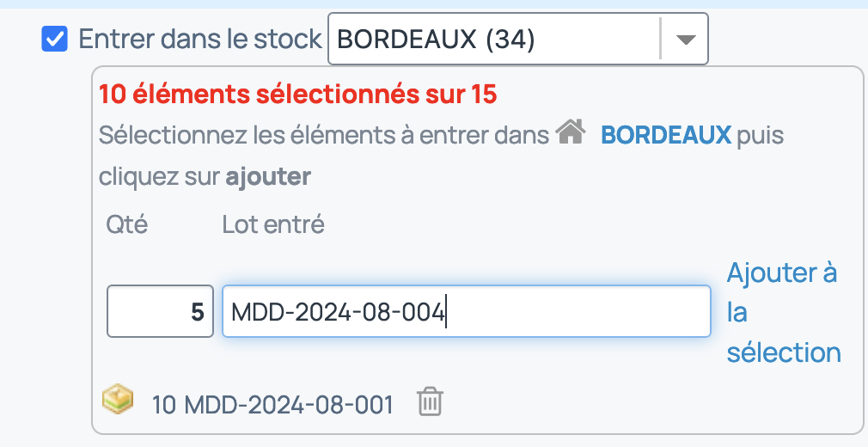Click the Lot entré column label
This screenshot has width=868, height=447.
click(273, 225)
